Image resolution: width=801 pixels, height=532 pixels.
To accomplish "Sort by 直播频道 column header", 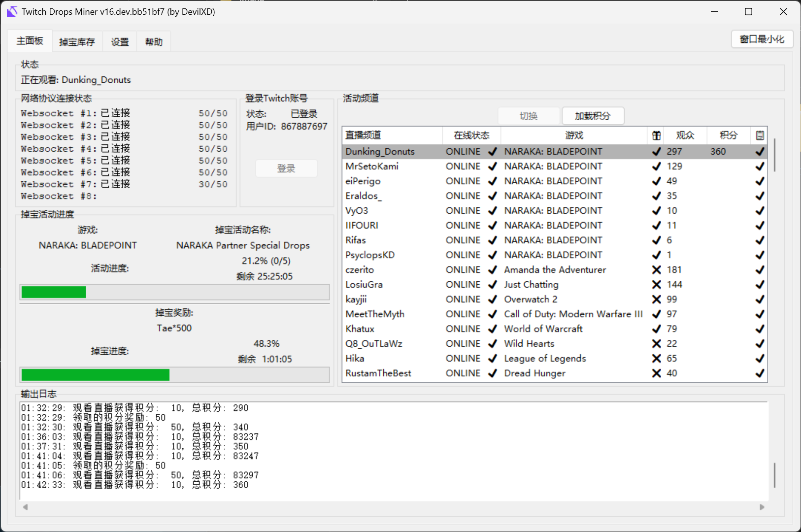I will pos(392,135).
